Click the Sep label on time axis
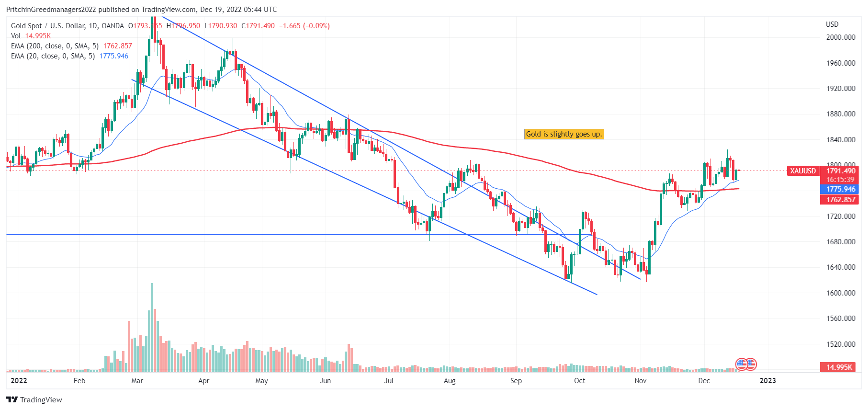 516,381
